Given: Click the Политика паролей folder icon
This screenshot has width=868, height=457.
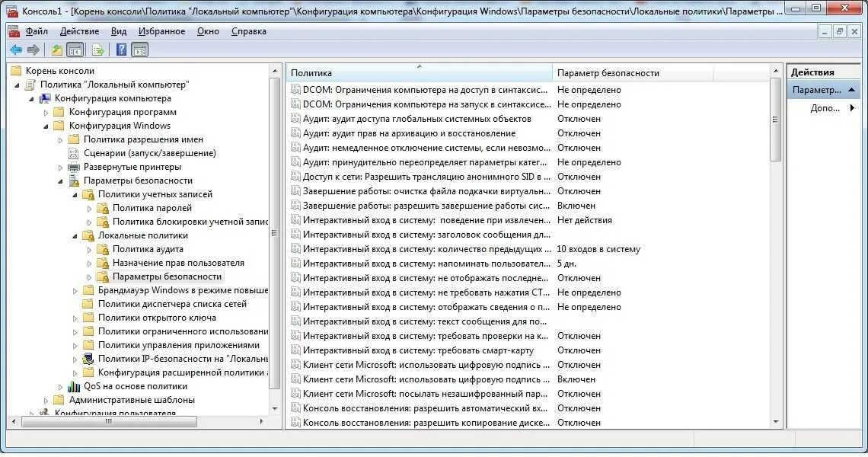Looking at the screenshot, I should pyautogui.click(x=103, y=208).
